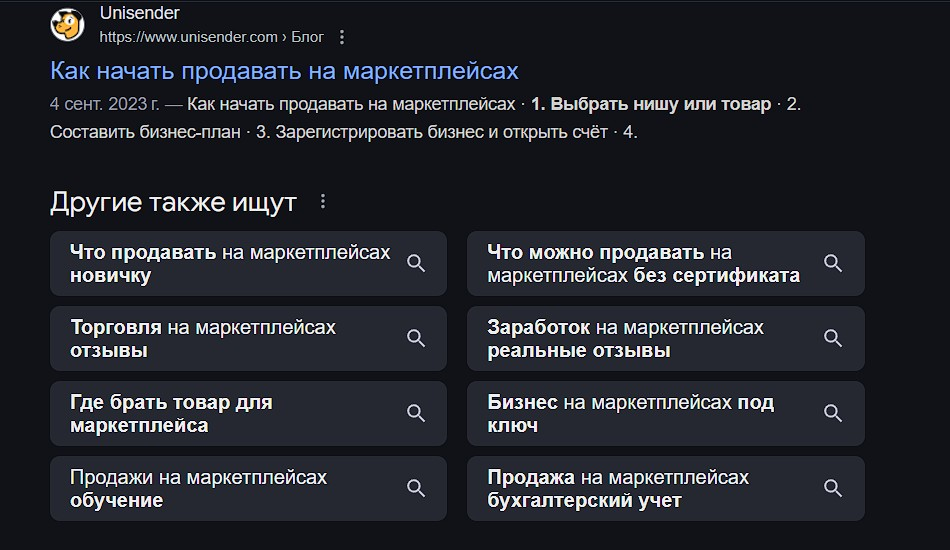Click search icon in 'без сертификата' suggestion
The width and height of the screenshot is (950, 550).
coord(833,263)
